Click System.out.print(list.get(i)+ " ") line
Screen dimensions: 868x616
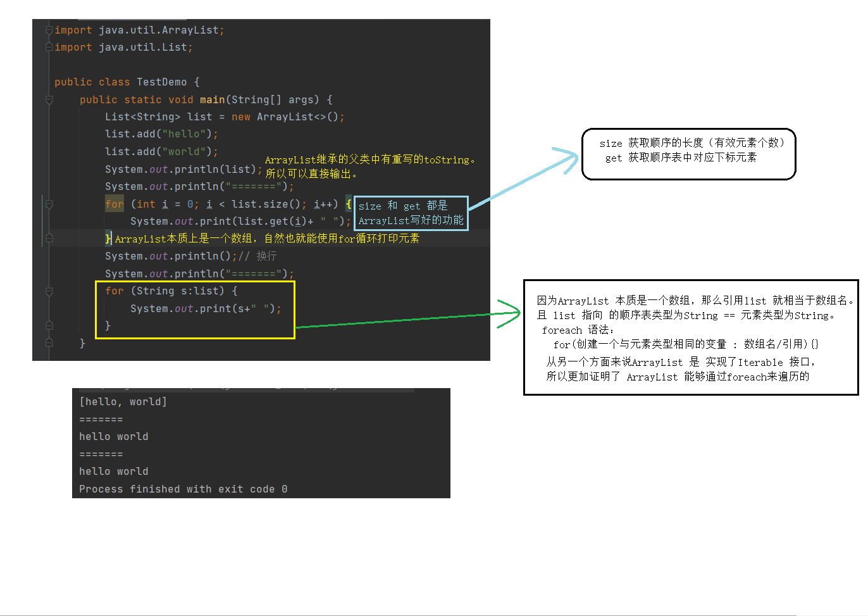pos(240,222)
